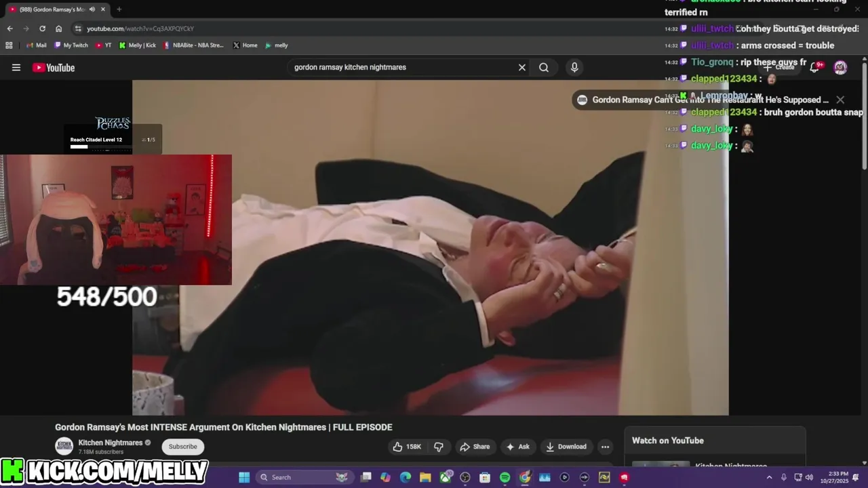The image size is (868, 488).
Task: Dismiss the Gordon Ramsay notification popup
Action: 840,100
